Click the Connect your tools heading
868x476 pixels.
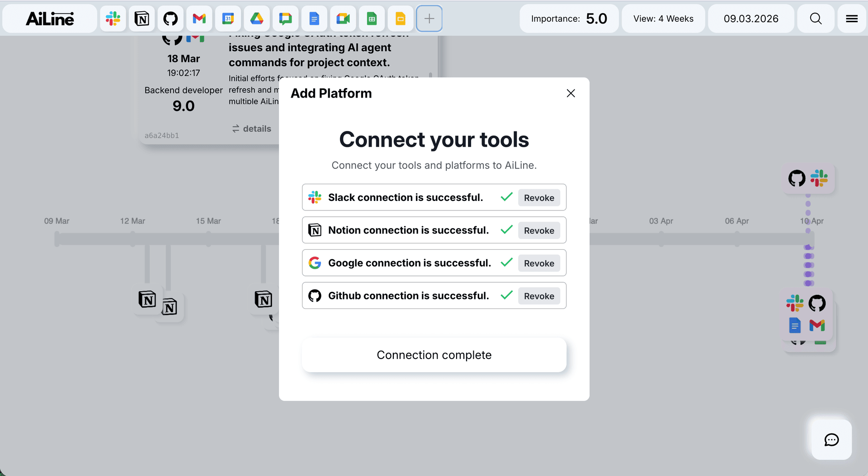click(434, 140)
